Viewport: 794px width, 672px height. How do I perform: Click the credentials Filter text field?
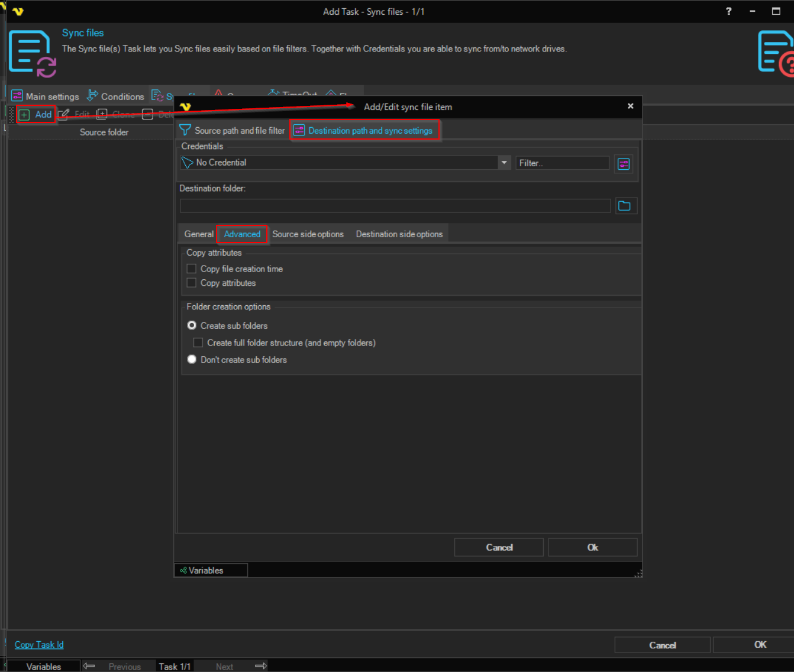tap(561, 163)
